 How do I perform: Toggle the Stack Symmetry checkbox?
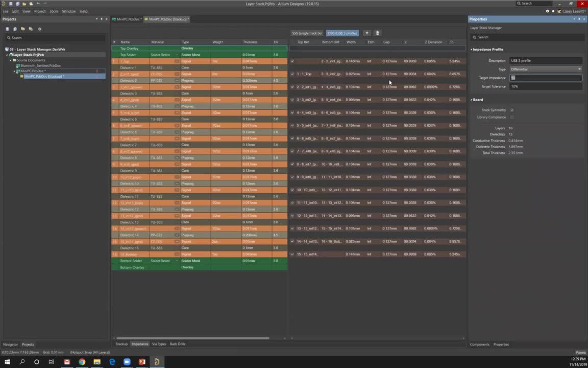(x=512, y=110)
